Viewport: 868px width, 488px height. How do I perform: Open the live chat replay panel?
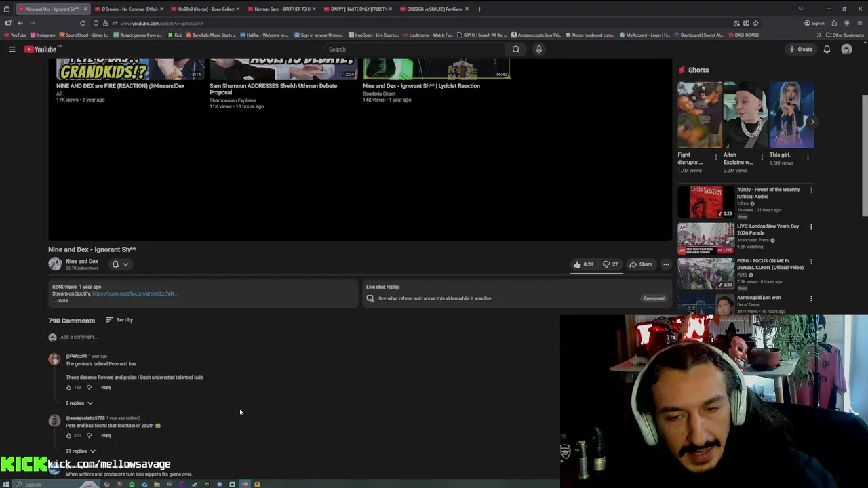pyautogui.click(x=654, y=298)
